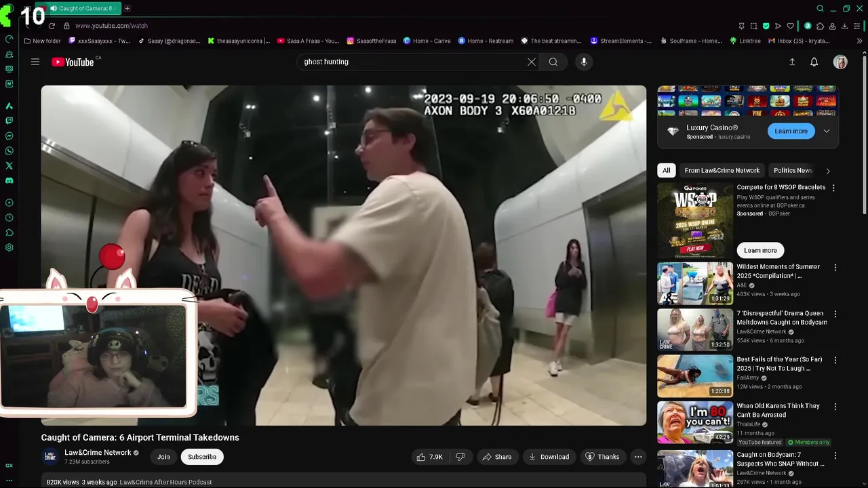This screenshot has height=488, width=868.
Task: Open WhatsApp from the browser sidebar
Action: (x=9, y=150)
